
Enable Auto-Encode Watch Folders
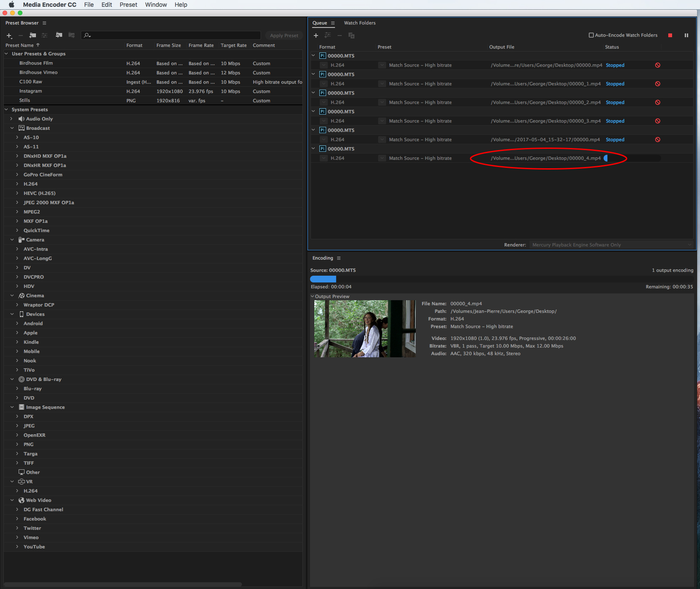[x=591, y=35]
